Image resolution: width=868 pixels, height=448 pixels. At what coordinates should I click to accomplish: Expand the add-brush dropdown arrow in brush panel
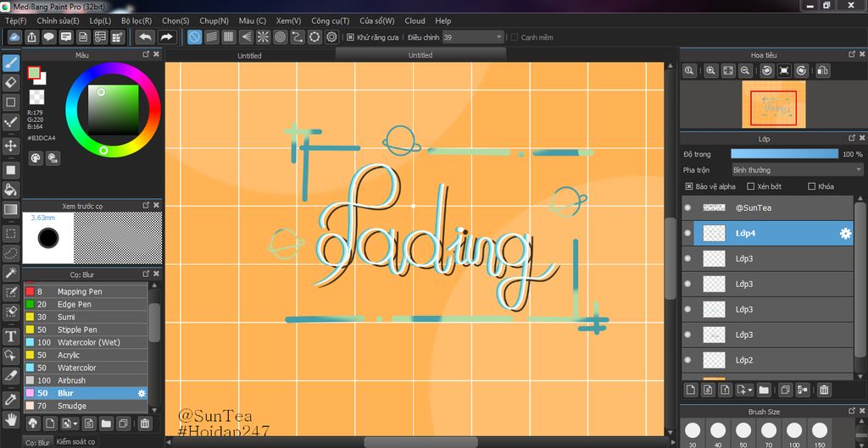tap(75, 424)
